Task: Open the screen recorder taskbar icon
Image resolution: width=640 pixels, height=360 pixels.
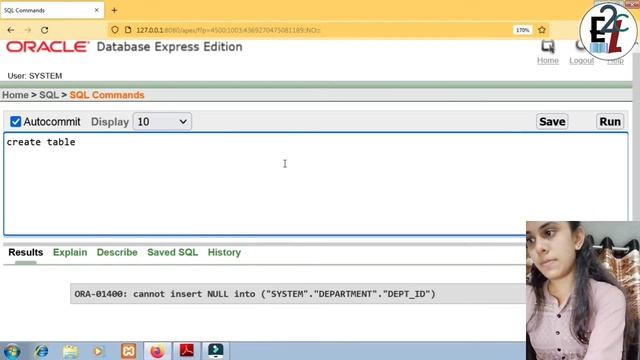Action: (x=216, y=351)
